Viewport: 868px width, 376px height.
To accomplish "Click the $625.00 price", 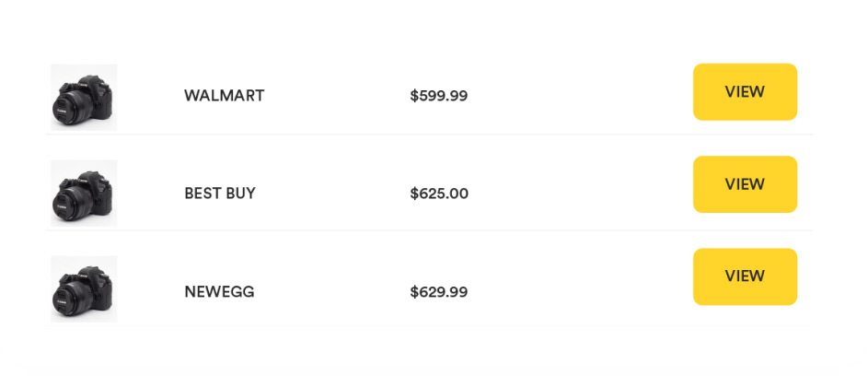I will [439, 194].
